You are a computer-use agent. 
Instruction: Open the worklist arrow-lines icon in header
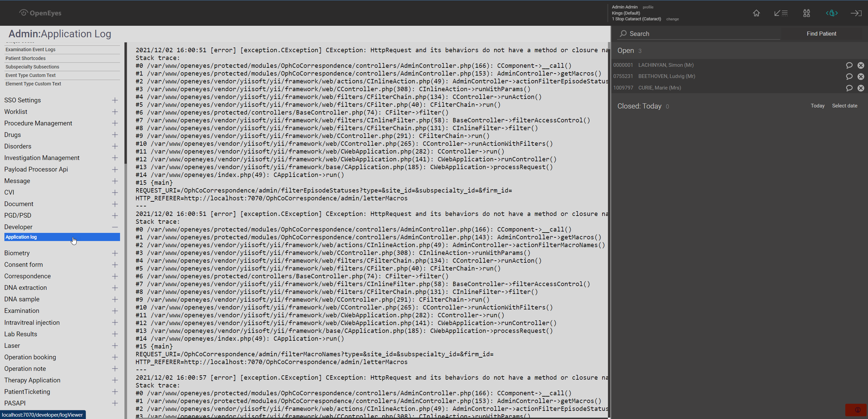click(781, 13)
